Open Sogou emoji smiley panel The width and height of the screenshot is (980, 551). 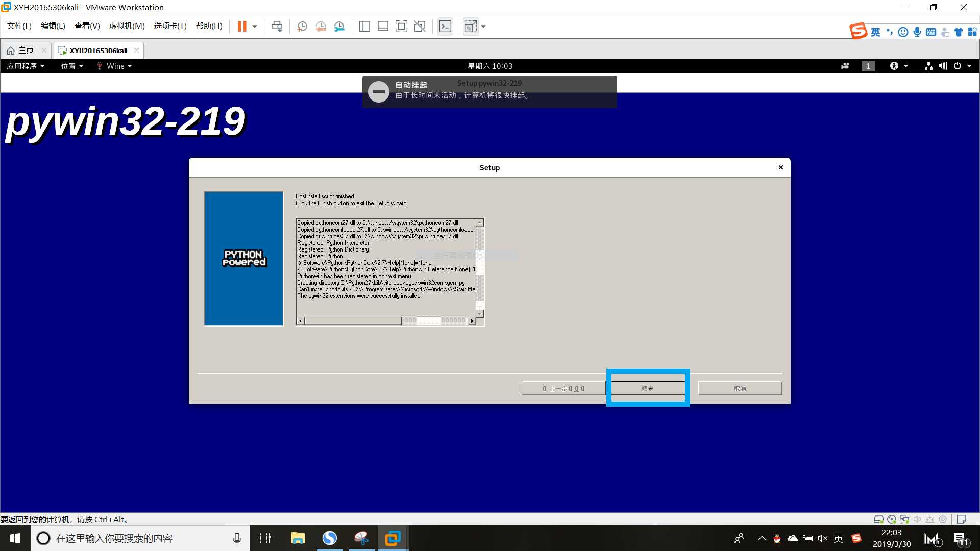coord(903,32)
